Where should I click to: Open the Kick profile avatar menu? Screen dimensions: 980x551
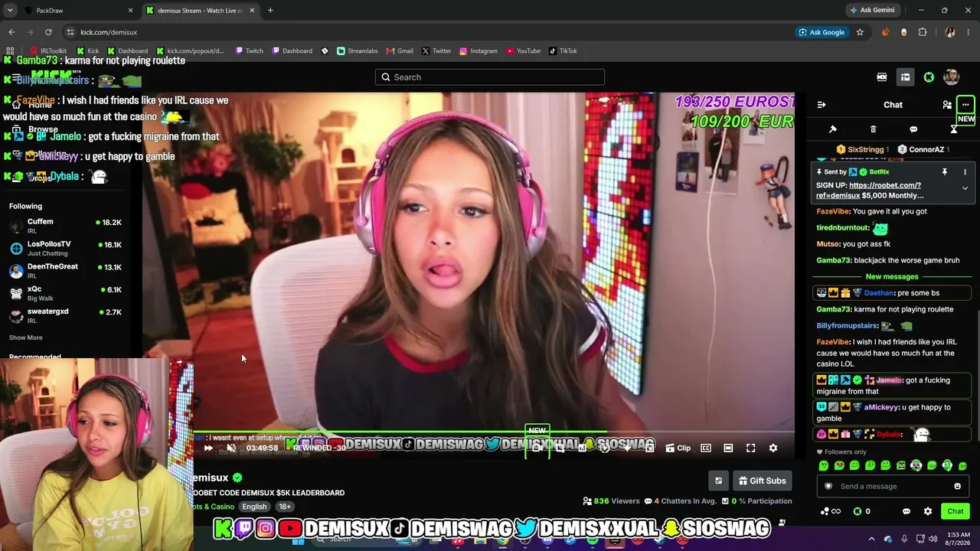(952, 77)
